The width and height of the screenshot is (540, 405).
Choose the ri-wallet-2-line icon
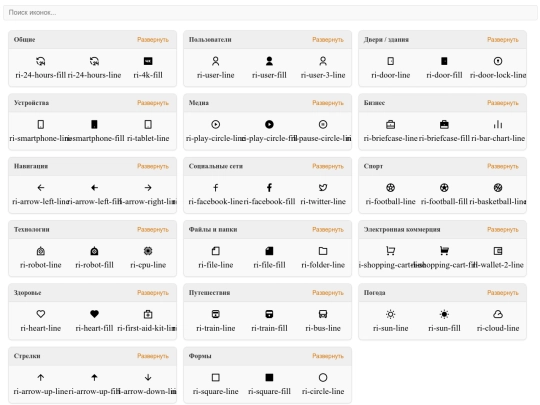tap(498, 251)
